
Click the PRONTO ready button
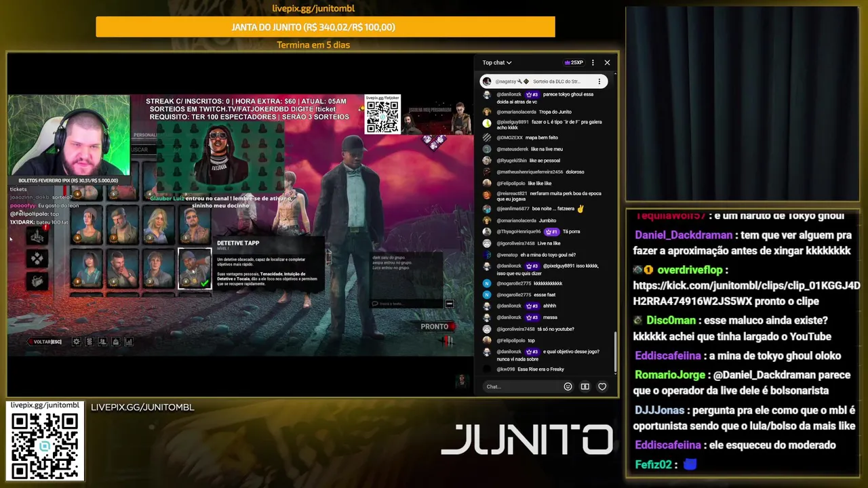[x=437, y=327]
